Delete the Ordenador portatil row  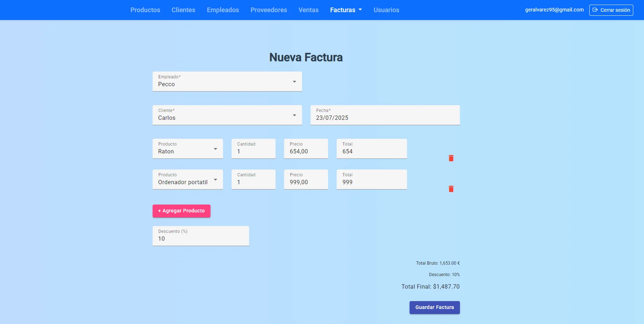(x=451, y=189)
